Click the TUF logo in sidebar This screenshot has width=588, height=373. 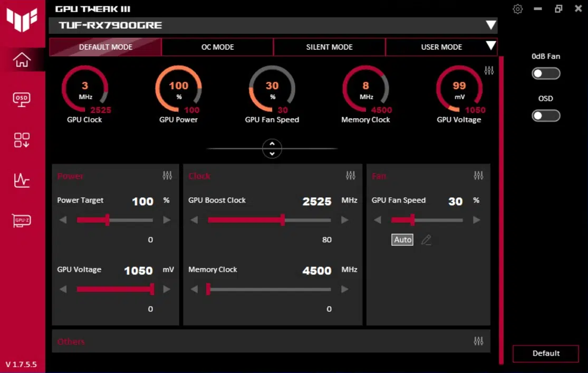pyautogui.click(x=22, y=19)
